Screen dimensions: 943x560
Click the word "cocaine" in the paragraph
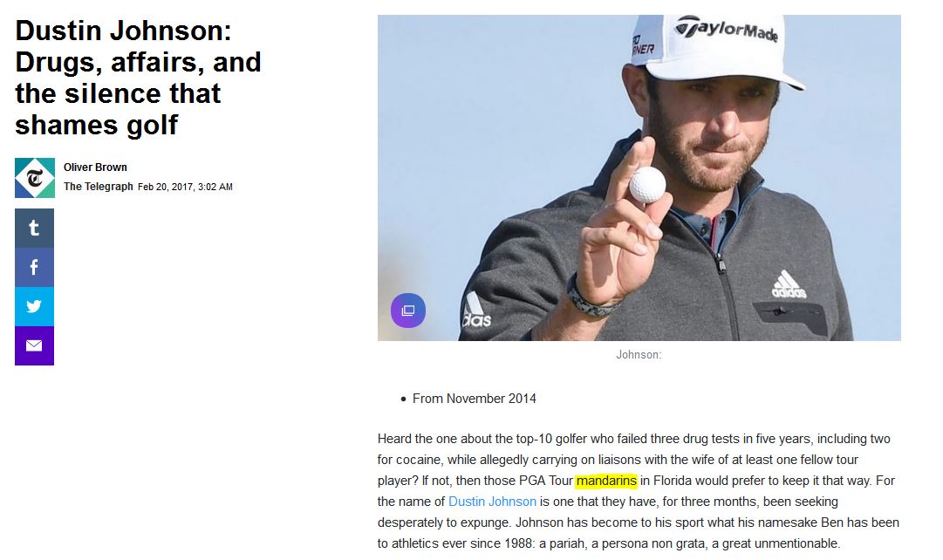(418, 460)
